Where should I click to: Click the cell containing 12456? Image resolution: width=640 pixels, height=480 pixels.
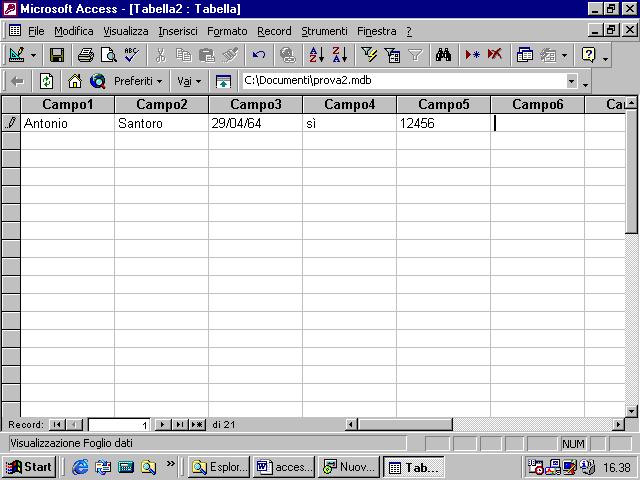click(x=443, y=123)
